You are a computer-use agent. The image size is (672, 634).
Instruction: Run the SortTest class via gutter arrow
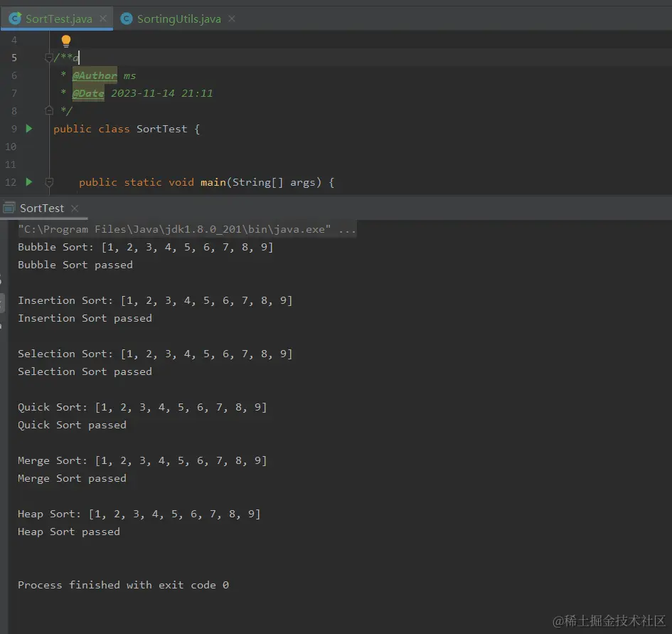point(28,128)
